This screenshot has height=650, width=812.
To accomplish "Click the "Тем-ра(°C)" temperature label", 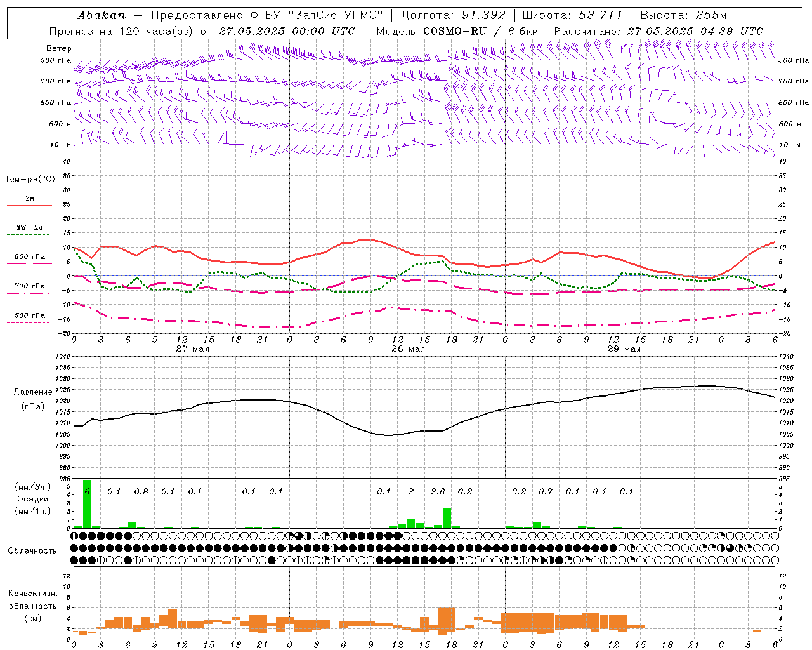I will (30, 180).
